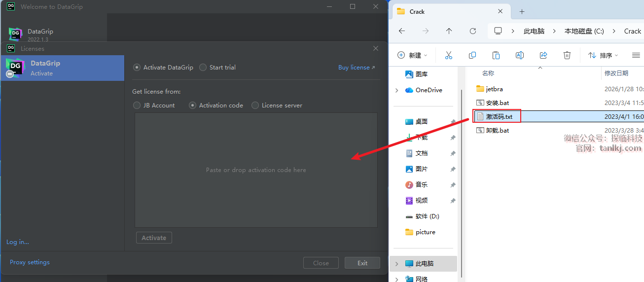Viewport: 644px width, 282px height.
Task: Click the Copy icon in Explorer toolbar
Action: click(x=472, y=55)
